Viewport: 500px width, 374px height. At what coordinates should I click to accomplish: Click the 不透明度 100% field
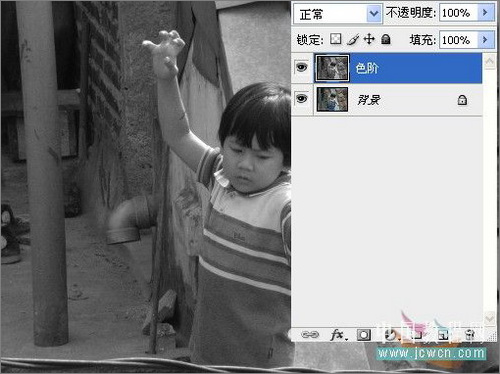click(459, 13)
